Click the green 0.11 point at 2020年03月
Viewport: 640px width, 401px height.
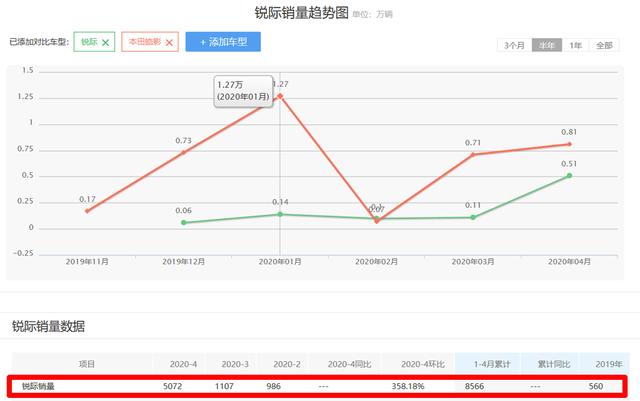click(473, 217)
